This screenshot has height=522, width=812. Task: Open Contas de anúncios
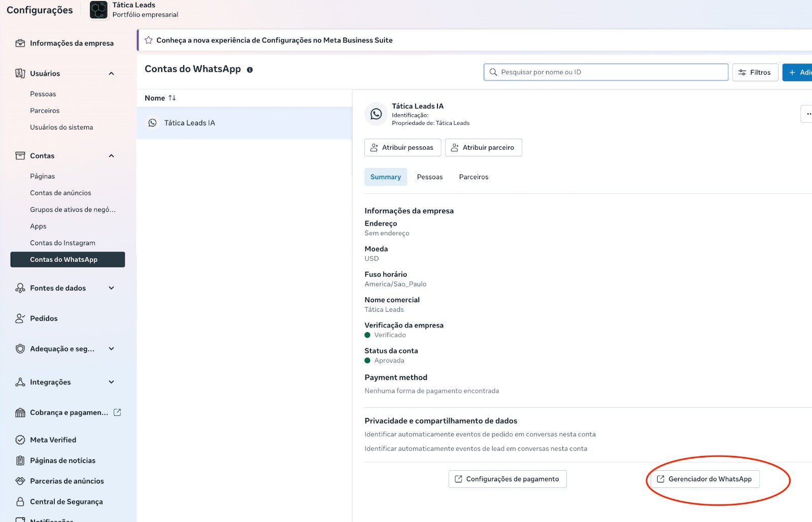point(60,193)
